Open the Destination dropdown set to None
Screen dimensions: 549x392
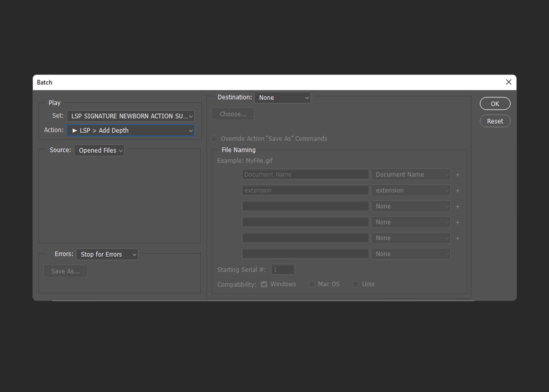(x=282, y=98)
